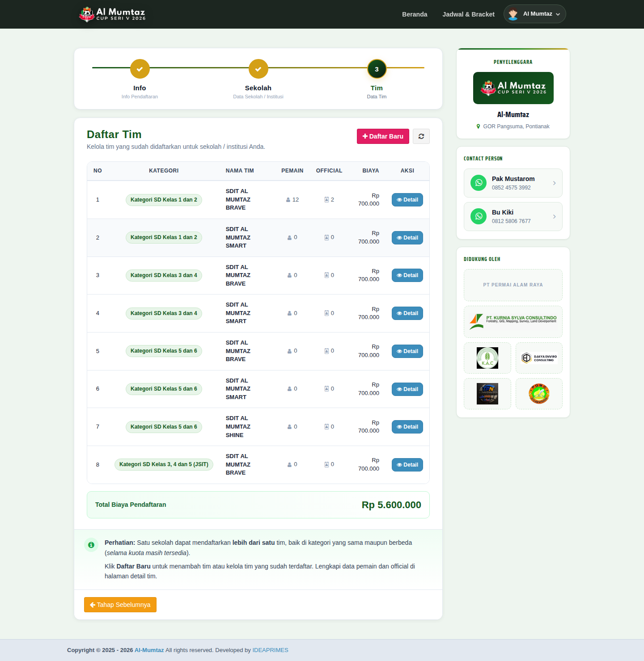644x661 pixels.
Task: Click official icon showing 2 in row 1
Action: [326, 200]
